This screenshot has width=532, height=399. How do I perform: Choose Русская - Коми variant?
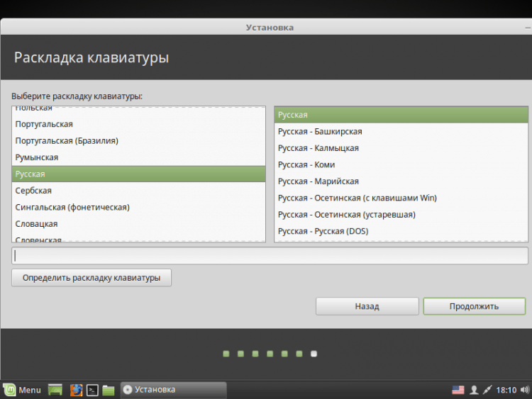coord(401,164)
